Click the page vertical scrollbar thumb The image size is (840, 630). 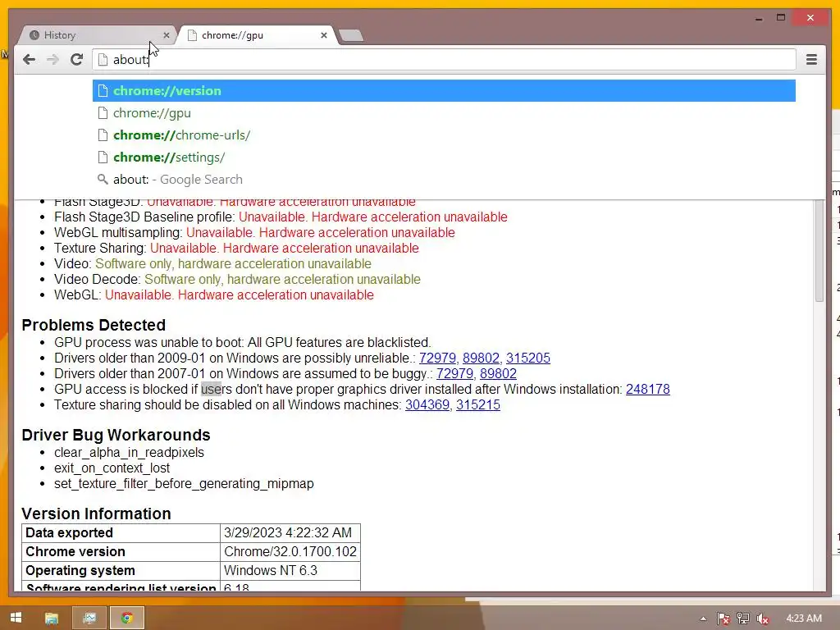pyautogui.click(x=819, y=250)
